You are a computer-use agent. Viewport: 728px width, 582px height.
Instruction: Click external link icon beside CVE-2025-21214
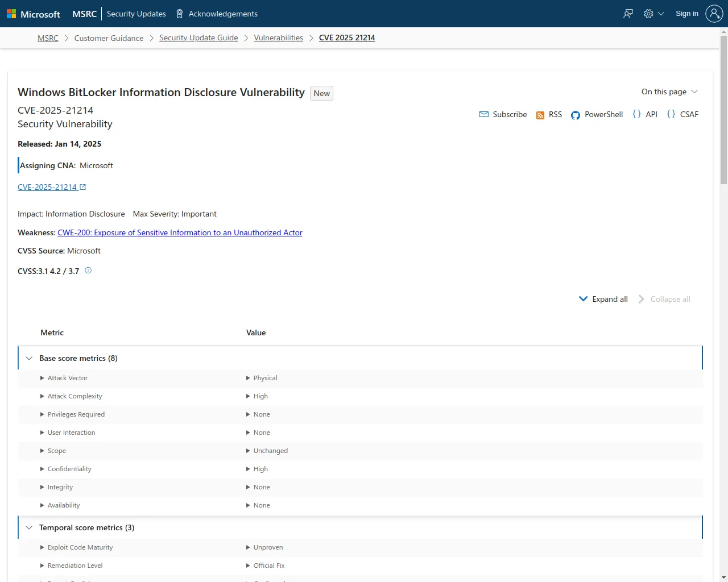(x=83, y=187)
